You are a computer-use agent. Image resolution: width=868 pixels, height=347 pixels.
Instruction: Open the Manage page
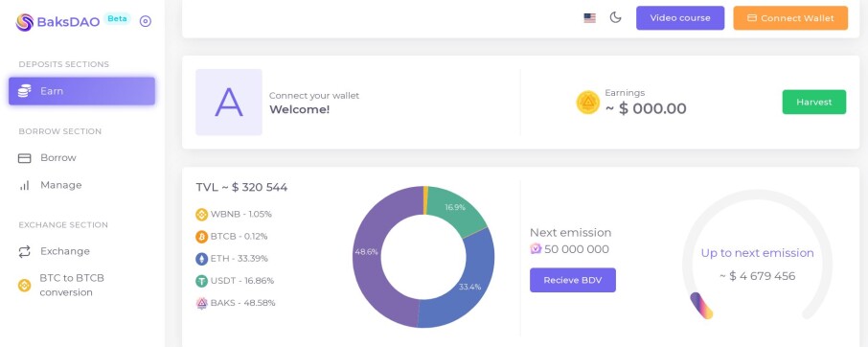coord(61,185)
